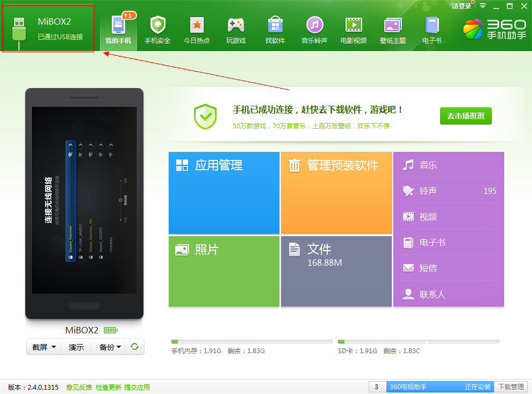The width and height of the screenshot is (532, 394).
Task: Click the green refresh icon
Action: (x=134, y=347)
